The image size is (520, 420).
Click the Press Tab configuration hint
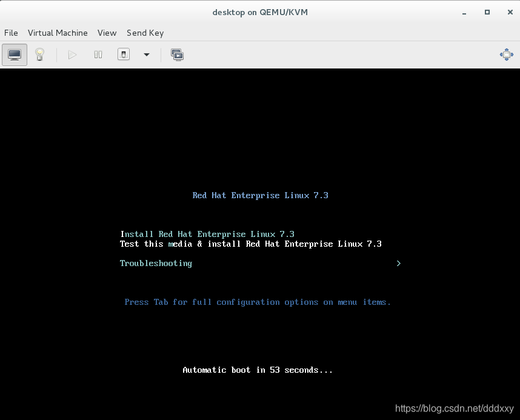258,302
